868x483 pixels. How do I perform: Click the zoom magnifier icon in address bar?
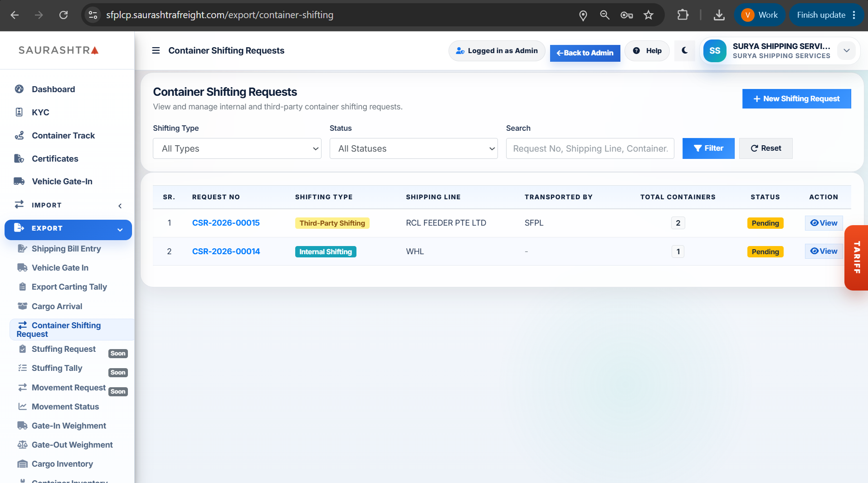pyautogui.click(x=605, y=15)
